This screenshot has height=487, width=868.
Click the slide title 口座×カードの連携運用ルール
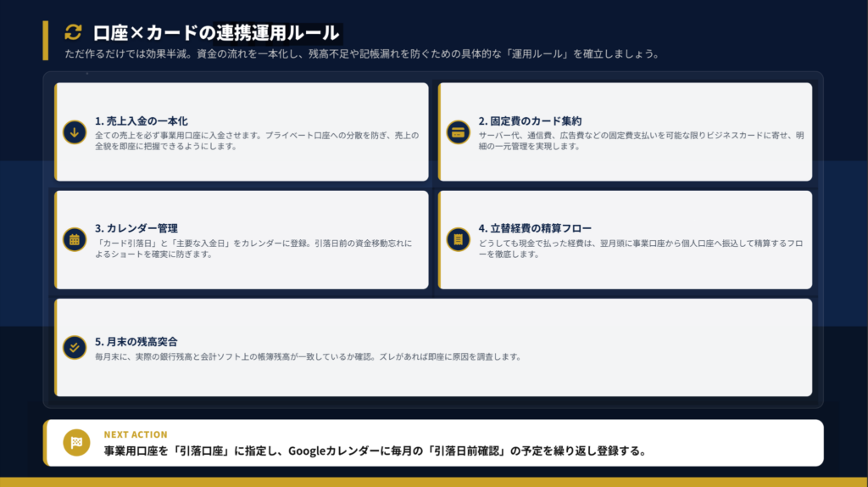pyautogui.click(x=216, y=32)
